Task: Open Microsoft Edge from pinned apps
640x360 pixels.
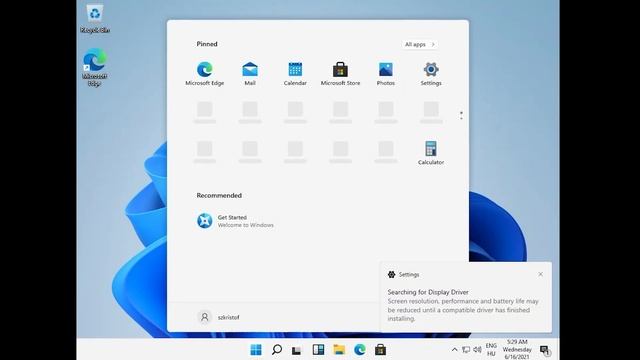Action: [204, 73]
